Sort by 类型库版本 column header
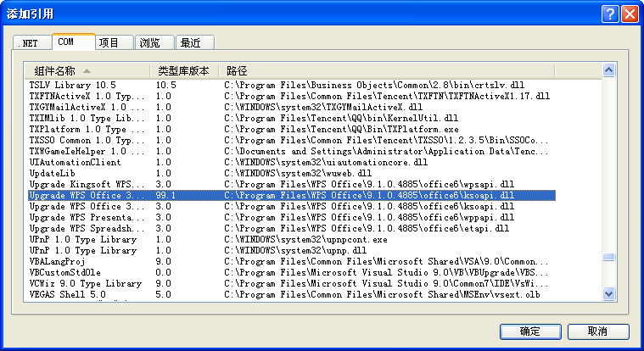 coord(183,71)
